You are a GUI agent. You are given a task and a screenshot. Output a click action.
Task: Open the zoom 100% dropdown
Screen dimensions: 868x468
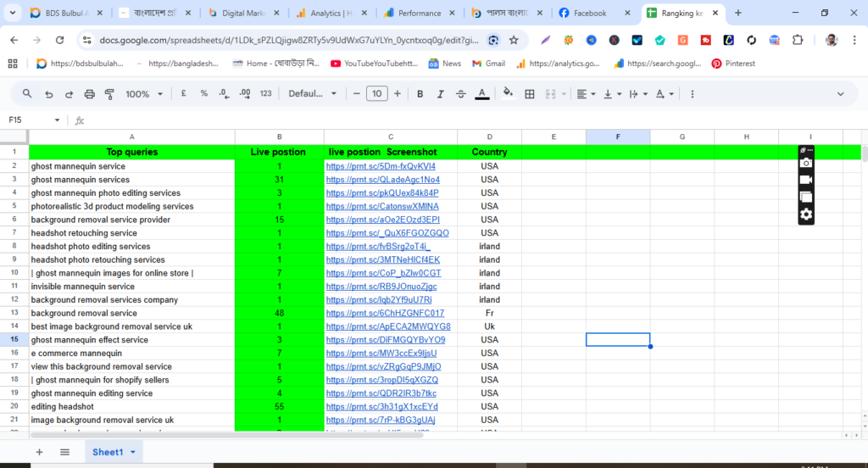[144, 94]
